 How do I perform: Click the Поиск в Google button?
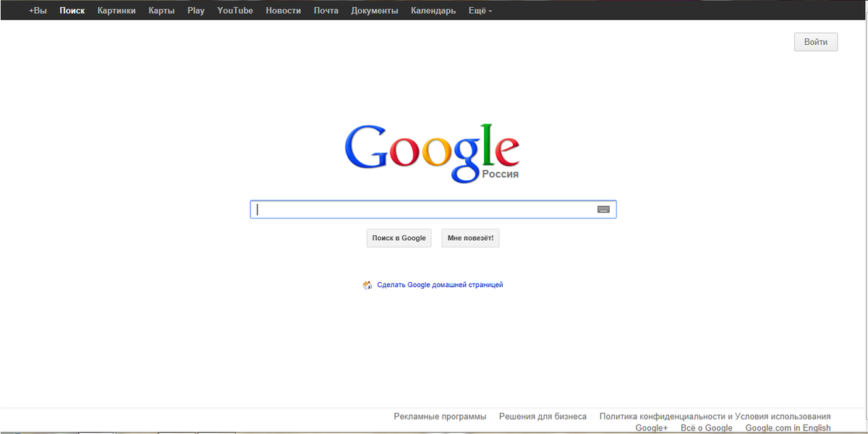[x=399, y=238]
